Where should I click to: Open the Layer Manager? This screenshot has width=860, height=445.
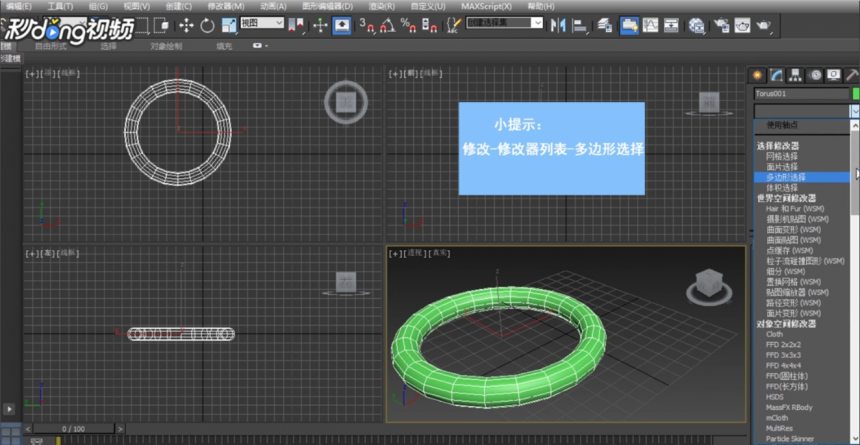tap(604, 25)
